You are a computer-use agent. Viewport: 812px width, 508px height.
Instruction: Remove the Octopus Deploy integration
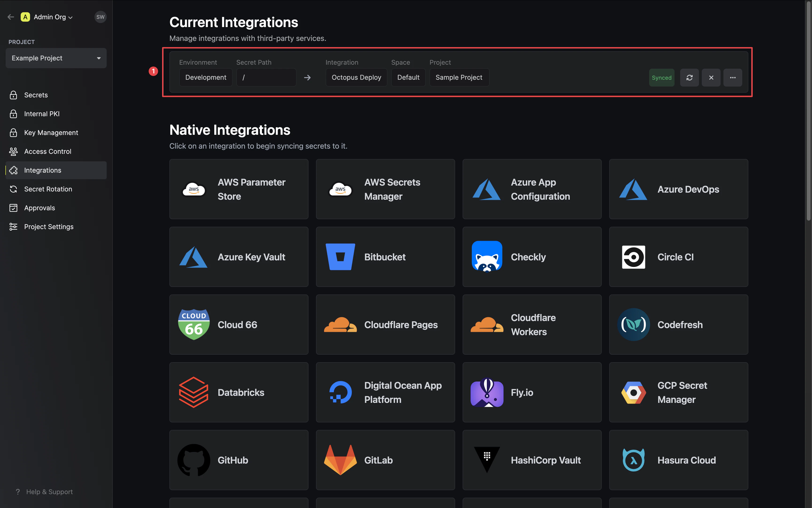(x=711, y=78)
